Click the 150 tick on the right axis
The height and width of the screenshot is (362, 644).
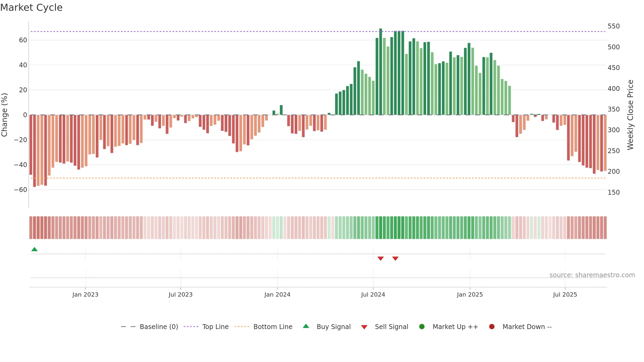[614, 193]
